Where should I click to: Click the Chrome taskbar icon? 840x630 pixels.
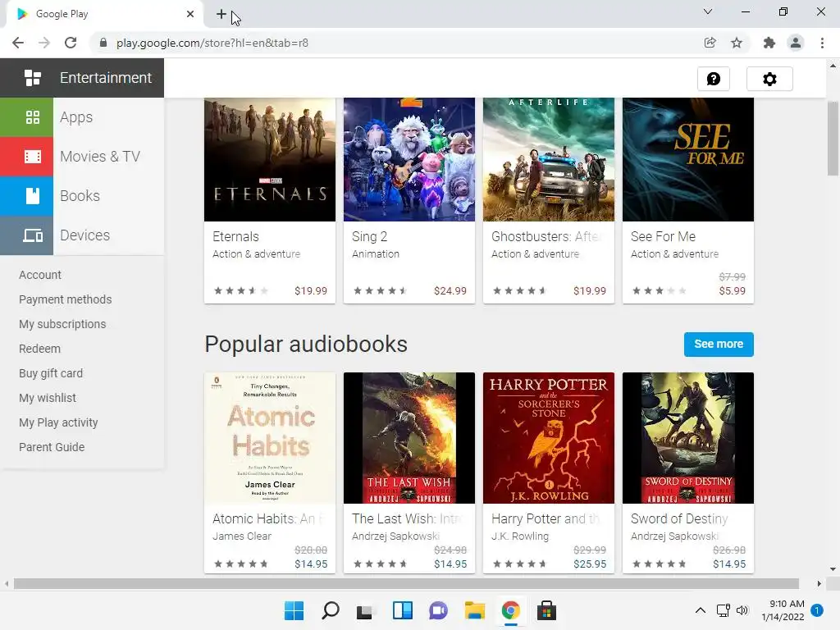510,610
